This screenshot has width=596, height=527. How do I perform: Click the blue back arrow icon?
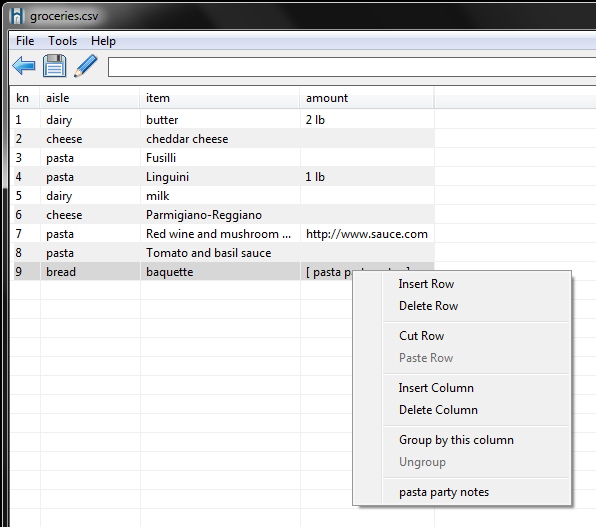click(24, 66)
